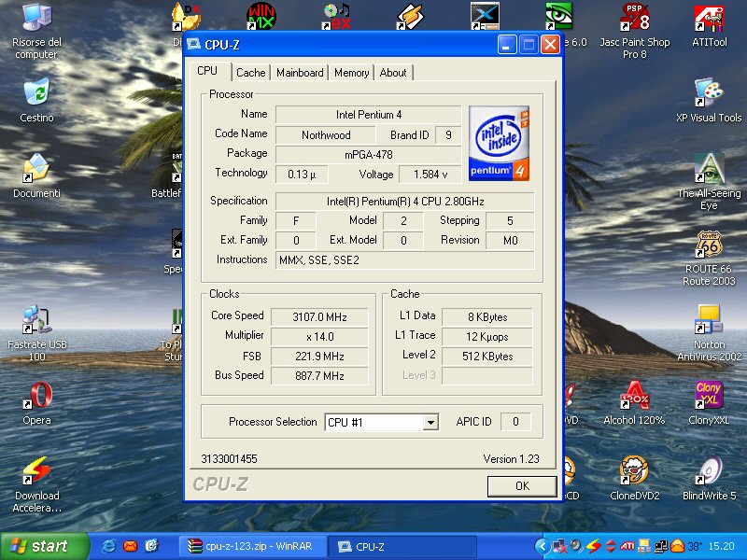747x560 pixels.
Task: Click the ATI tray icon in system tray
Action: tap(627, 546)
